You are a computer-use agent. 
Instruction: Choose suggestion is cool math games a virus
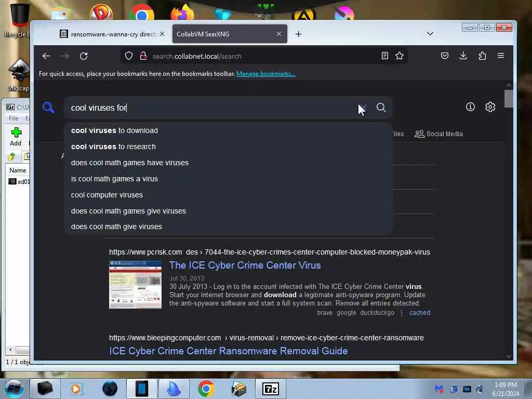pos(228,179)
